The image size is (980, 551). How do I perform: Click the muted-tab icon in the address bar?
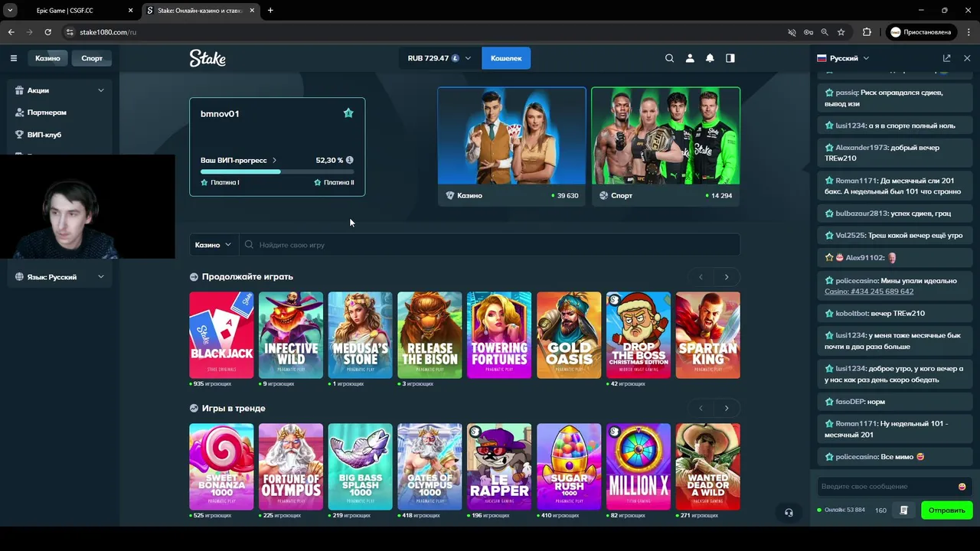[792, 32]
